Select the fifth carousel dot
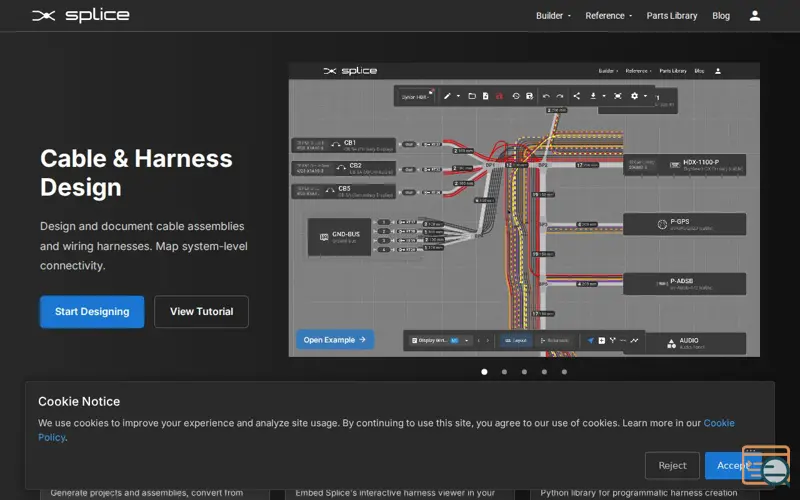The height and width of the screenshot is (500, 800). [x=564, y=372]
